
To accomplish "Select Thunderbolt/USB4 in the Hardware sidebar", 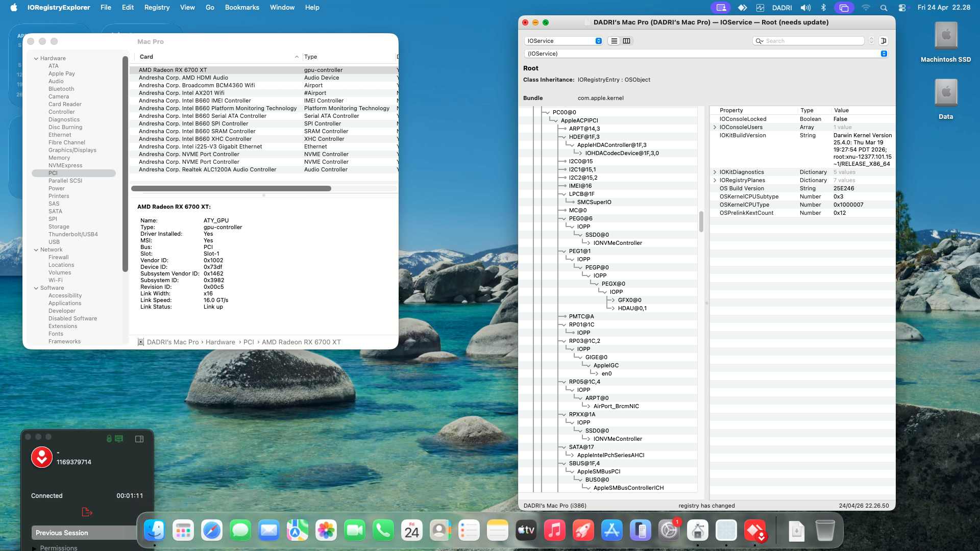I will click(73, 235).
